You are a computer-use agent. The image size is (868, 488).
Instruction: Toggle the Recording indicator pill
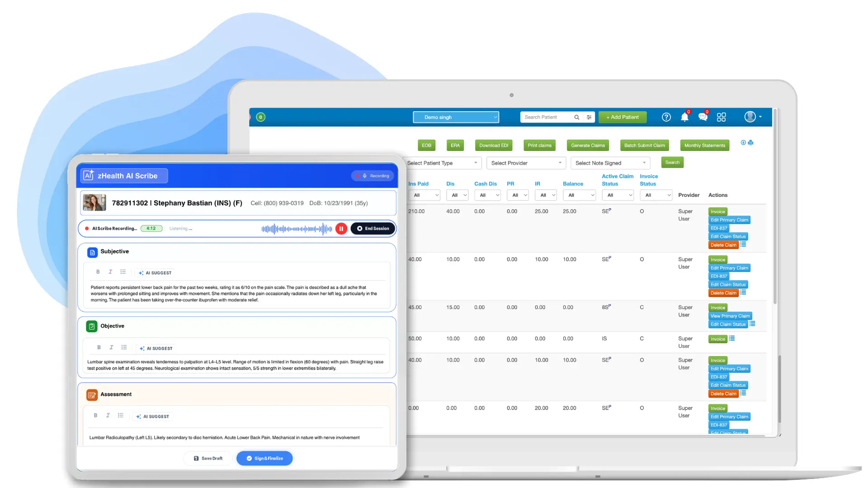pos(373,176)
